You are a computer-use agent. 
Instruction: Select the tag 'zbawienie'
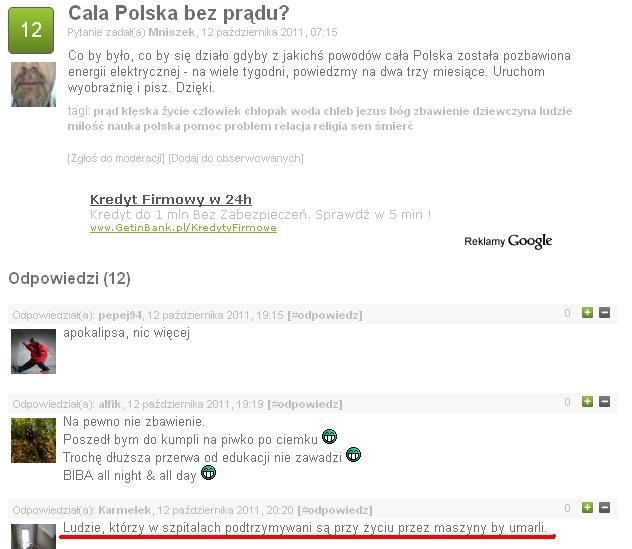[441, 111]
